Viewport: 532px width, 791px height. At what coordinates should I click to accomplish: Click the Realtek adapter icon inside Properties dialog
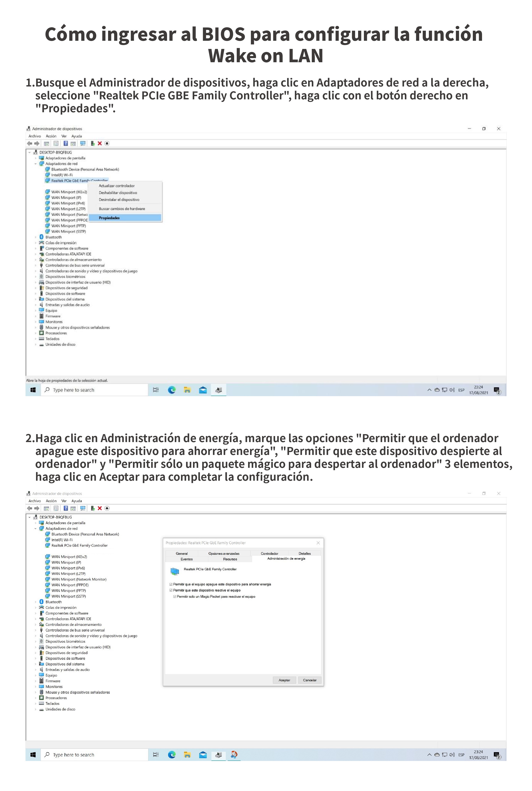(x=174, y=571)
